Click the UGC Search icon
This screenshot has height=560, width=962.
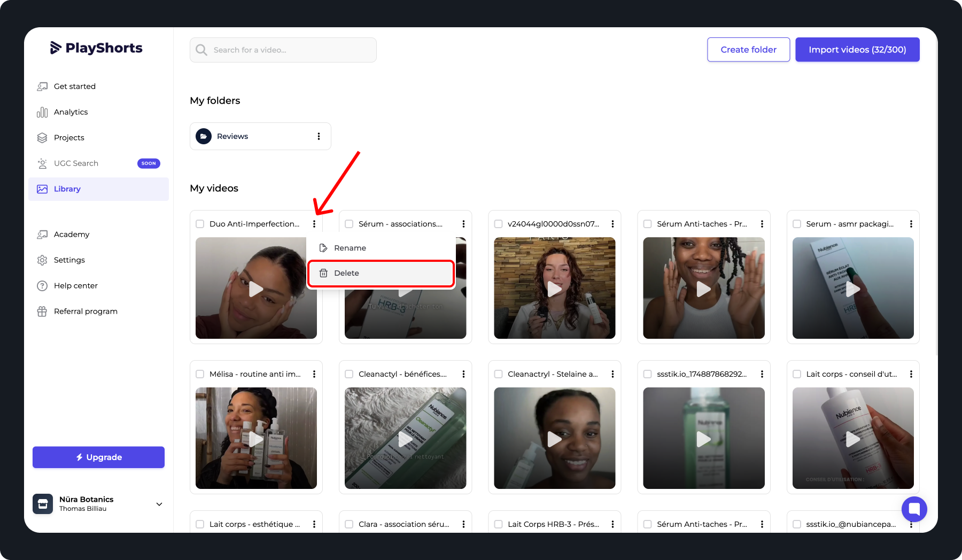[x=42, y=164]
